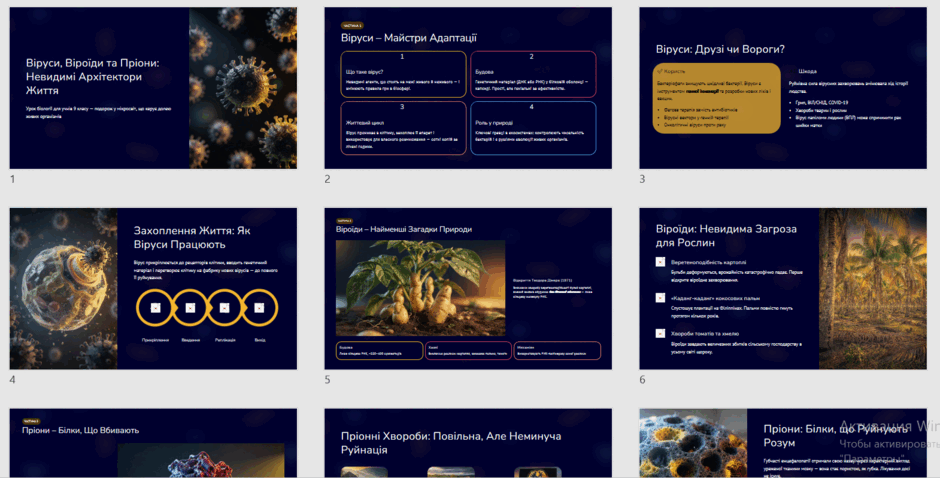The width and height of the screenshot is (940, 478).
Task: Select slide 3 'Віруси: Друзі чи Вороги?'
Action: click(783, 88)
